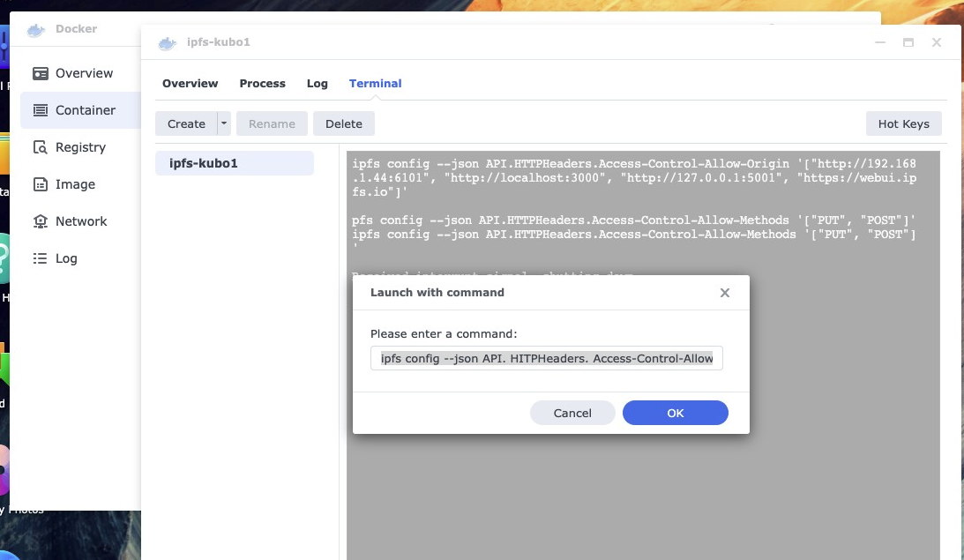Switch to the Overview tab of ipfs-kubo1
This screenshot has height=560, width=964.
pyautogui.click(x=190, y=84)
